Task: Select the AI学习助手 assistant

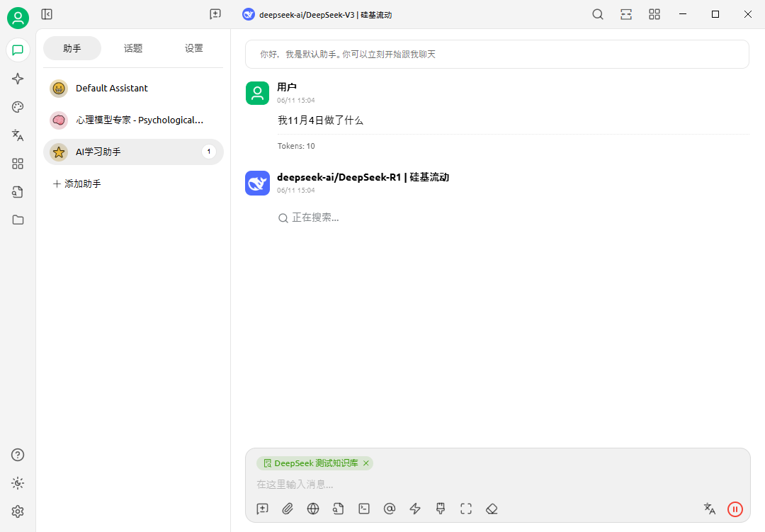Action: pyautogui.click(x=133, y=152)
